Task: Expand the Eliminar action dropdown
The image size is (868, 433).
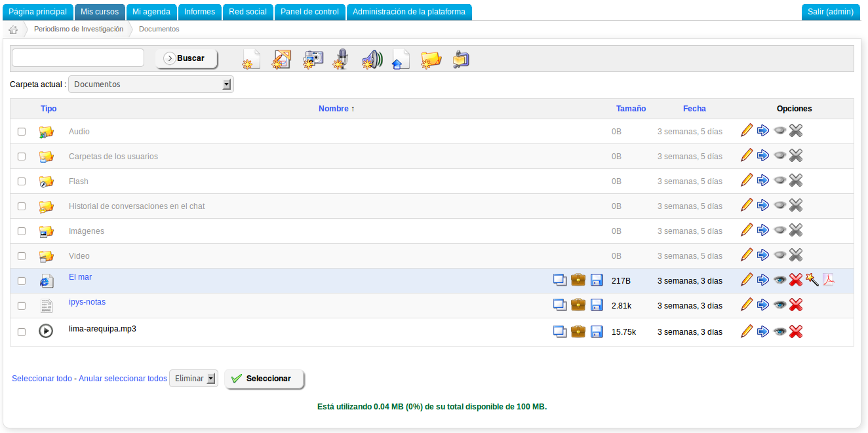Action: click(193, 379)
